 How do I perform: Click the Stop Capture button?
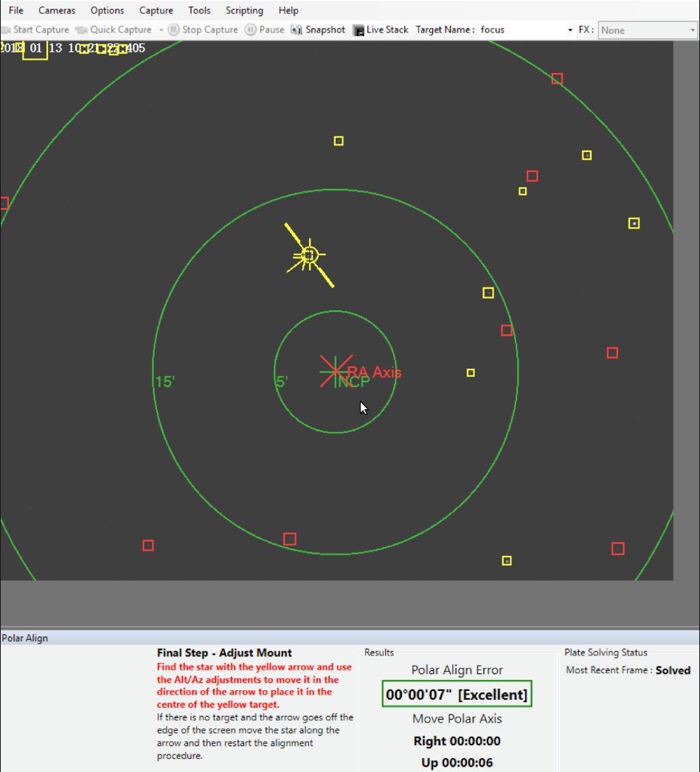coord(203,29)
